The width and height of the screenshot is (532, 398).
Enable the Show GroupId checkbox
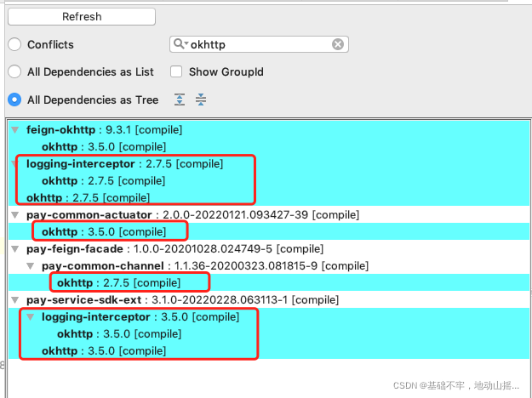point(176,72)
